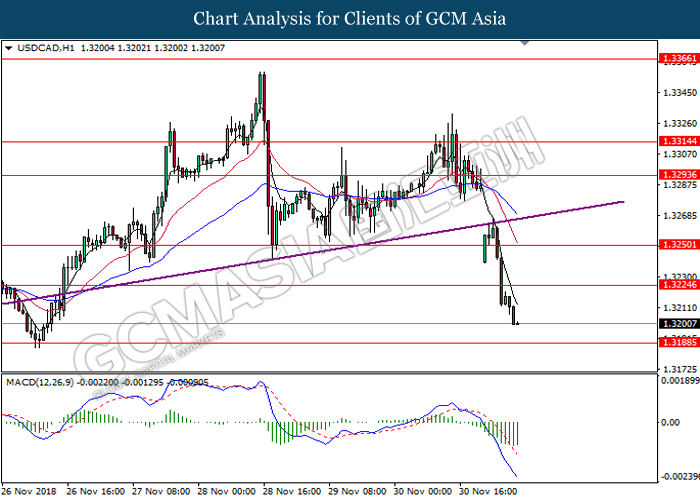700x500 pixels.
Task: Click the MACD axis value 0.00
Action: tap(670, 422)
